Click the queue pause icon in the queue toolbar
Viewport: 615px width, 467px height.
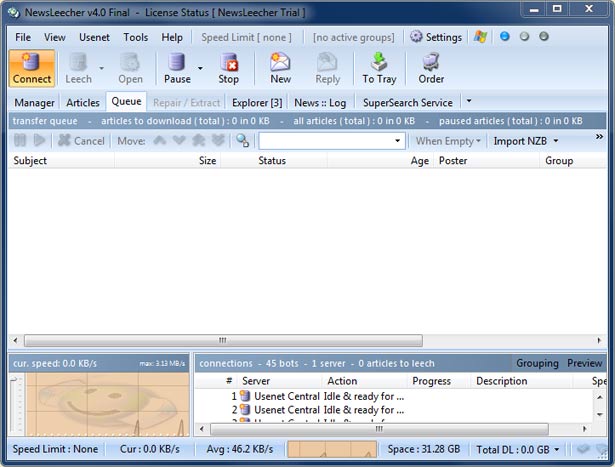click(20, 140)
